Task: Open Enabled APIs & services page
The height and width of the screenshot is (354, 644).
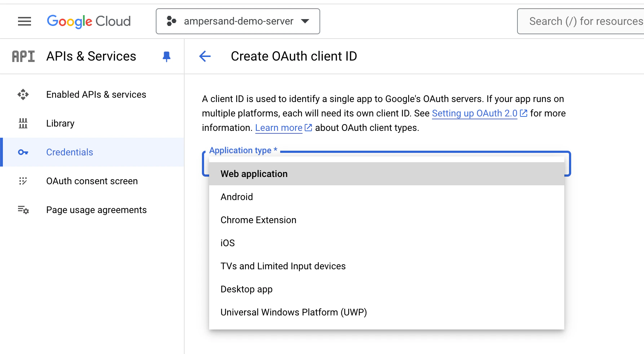Action: click(96, 94)
